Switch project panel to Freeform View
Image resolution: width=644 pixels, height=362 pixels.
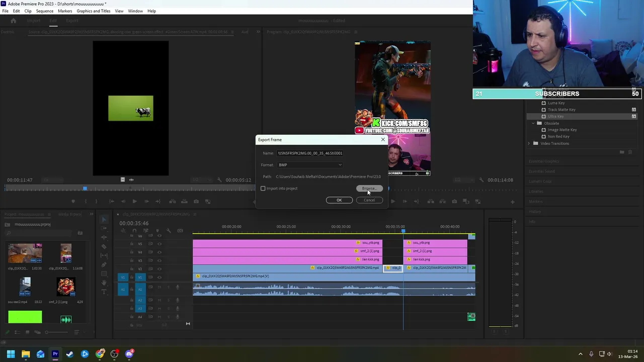pyautogui.click(x=38, y=332)
